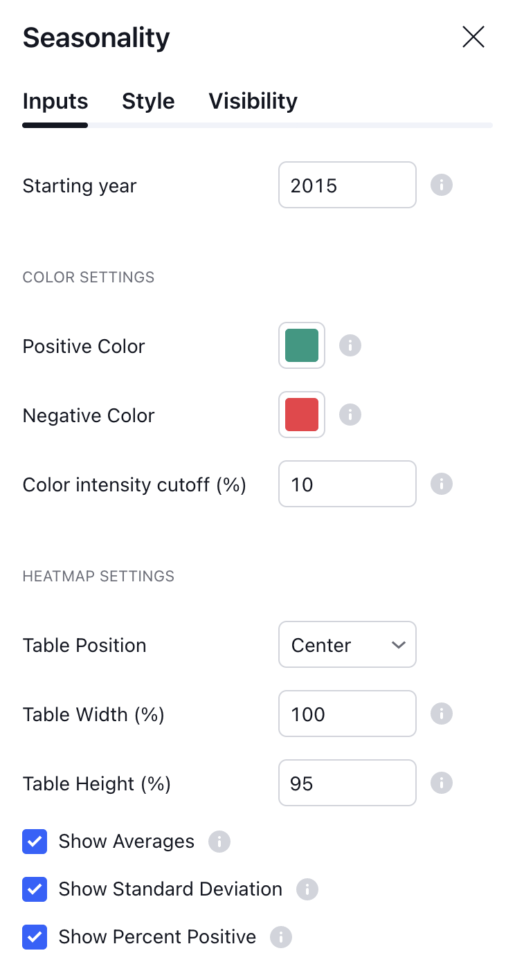Click info icon beside Show Averages
This screenshot has width=515, height=980.
click(x=219, y=842)
